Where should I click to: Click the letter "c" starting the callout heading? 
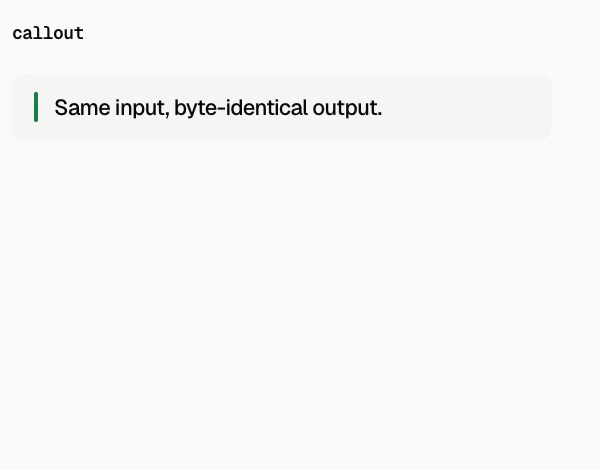click(x=17, y=34)
